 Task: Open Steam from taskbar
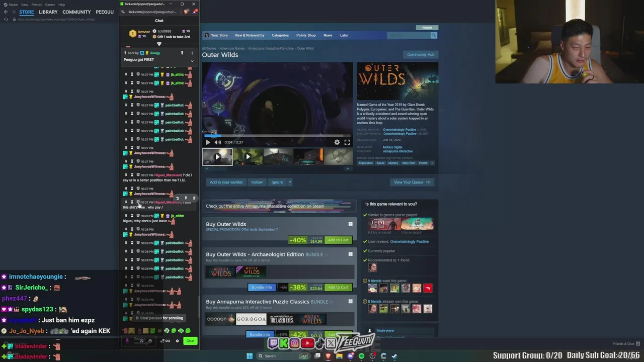pyautogui.click(x=394, y=356)
